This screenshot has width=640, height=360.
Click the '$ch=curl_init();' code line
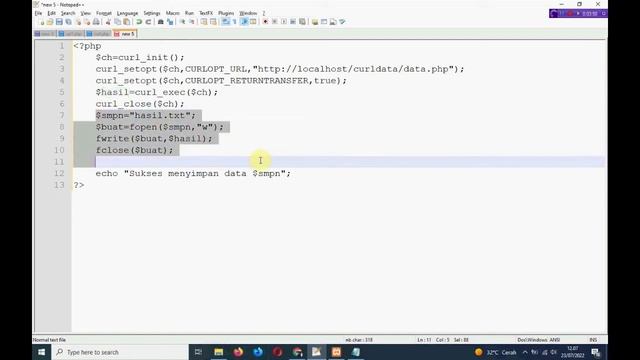click(140, 58)
